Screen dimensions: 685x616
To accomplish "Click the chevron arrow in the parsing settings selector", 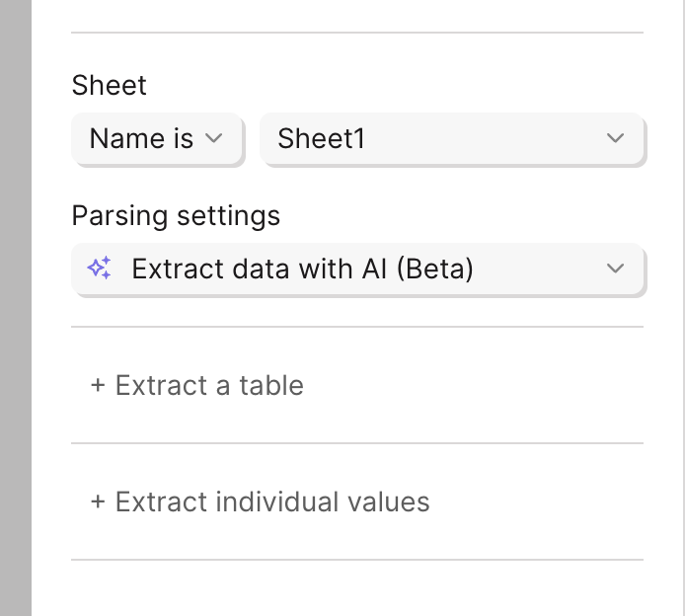I will (616, 269).
